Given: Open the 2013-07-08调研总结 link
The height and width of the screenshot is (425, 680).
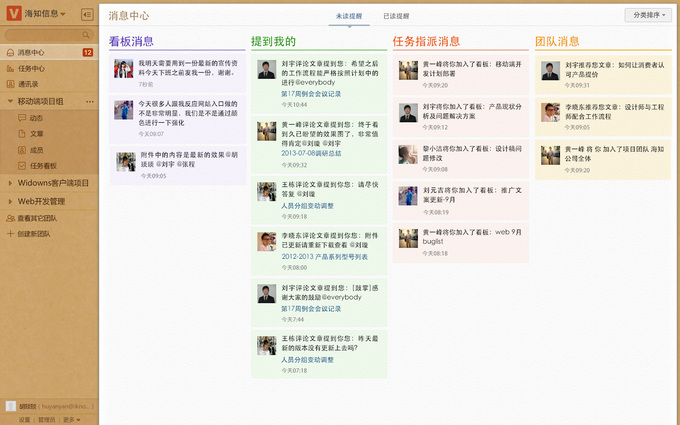Looking at the screenshot, I should (x=311, y=153).
